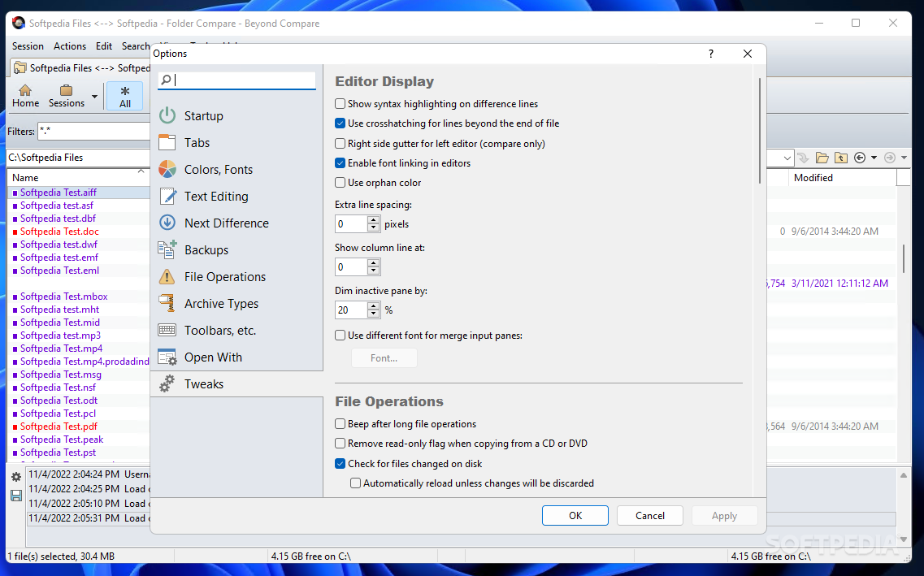Uncheck Check for files changed on disk

tap(340, 464)
